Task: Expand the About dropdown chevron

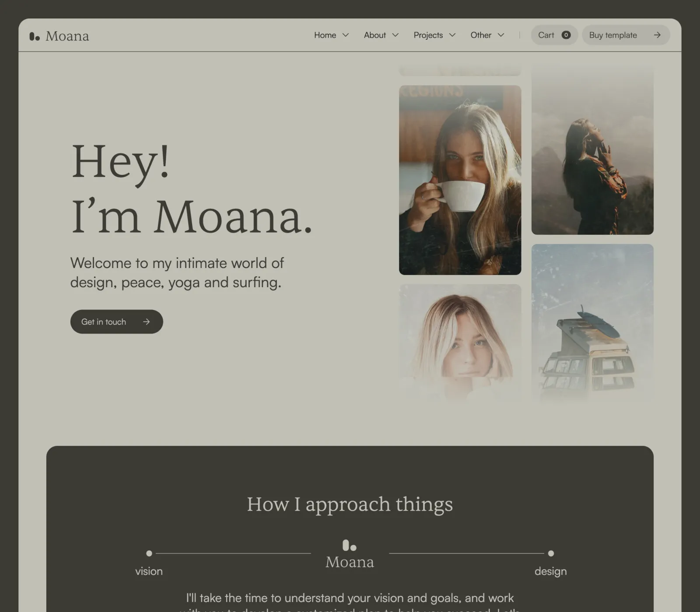Action: [x=395, y=35]
